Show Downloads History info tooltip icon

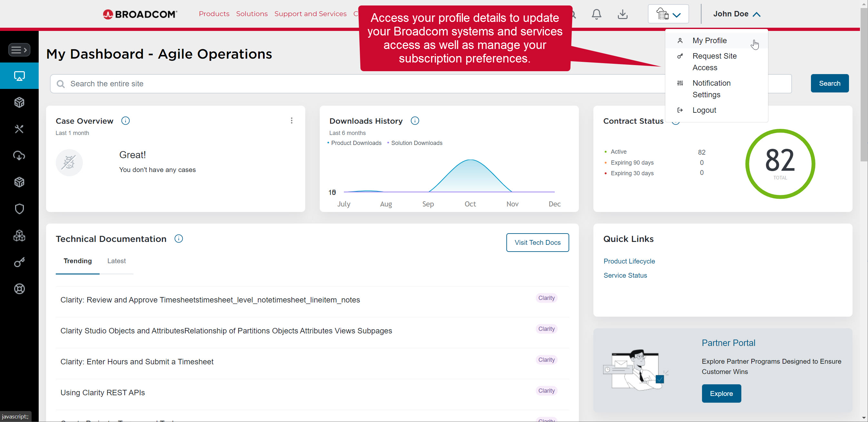(x=415, y=120)
